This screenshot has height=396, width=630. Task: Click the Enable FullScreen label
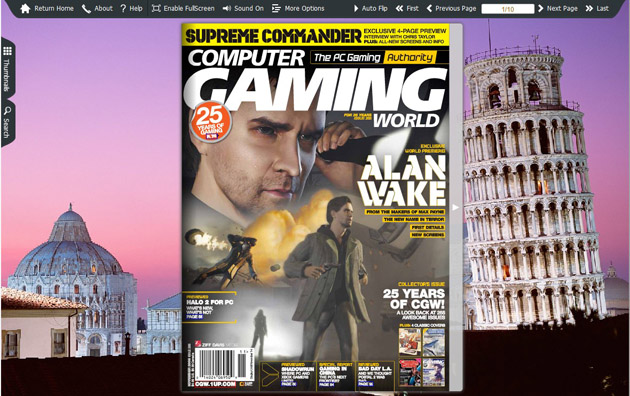(189, 8)
